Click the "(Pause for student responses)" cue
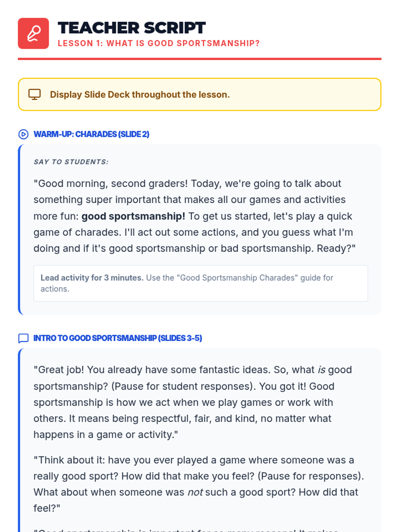 coord(184,386)
